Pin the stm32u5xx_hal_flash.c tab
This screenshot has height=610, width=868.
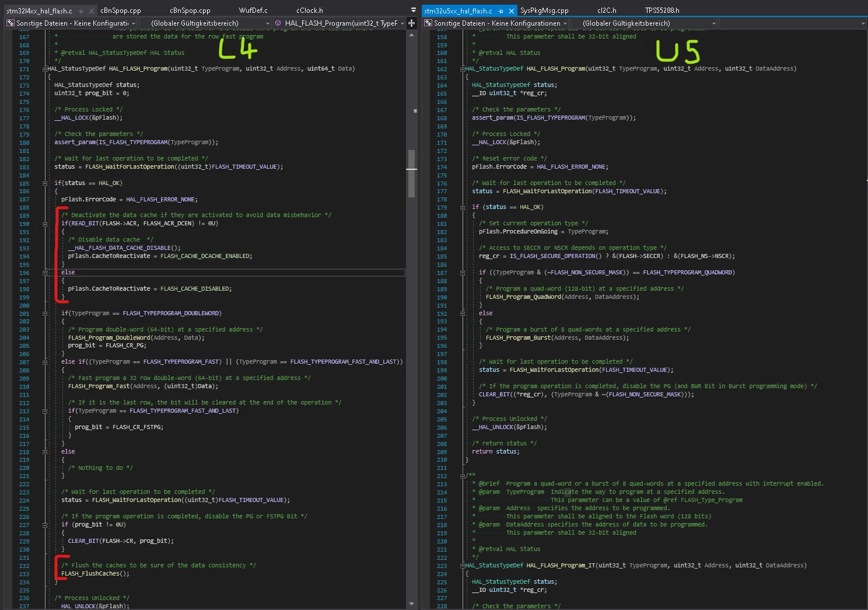point(501,11)
